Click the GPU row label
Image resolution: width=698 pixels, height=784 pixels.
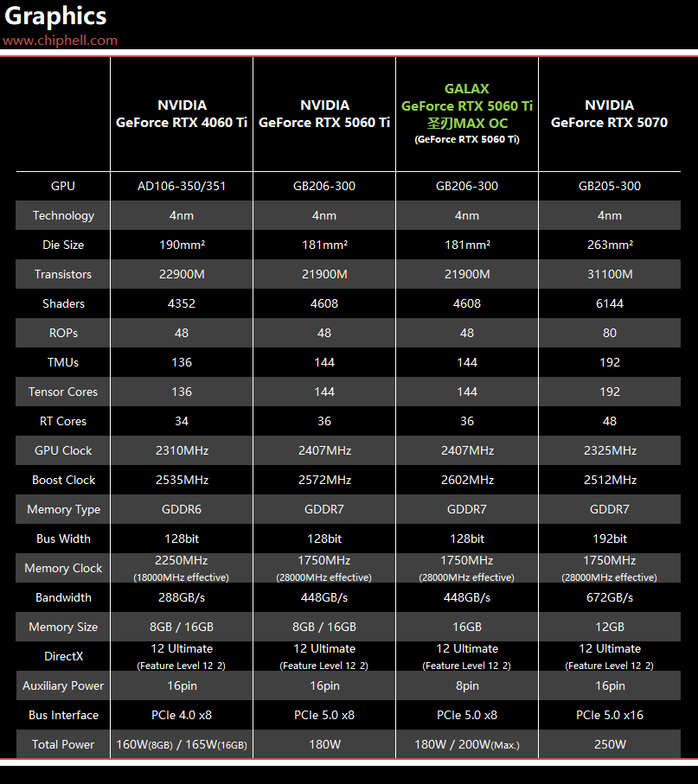pyautogui.click(x=63, y=186)
